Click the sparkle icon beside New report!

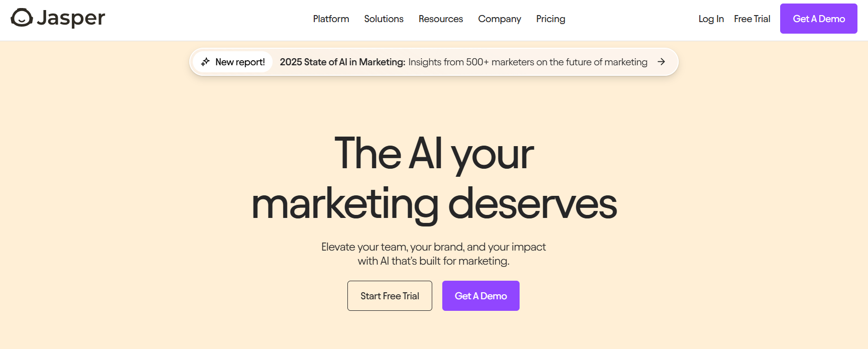pyautogui.click(x=205, y=62)
